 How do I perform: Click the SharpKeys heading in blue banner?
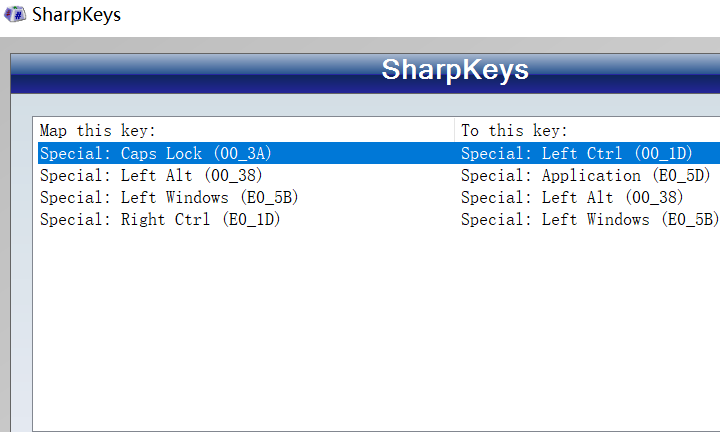(x=455, y=70)
